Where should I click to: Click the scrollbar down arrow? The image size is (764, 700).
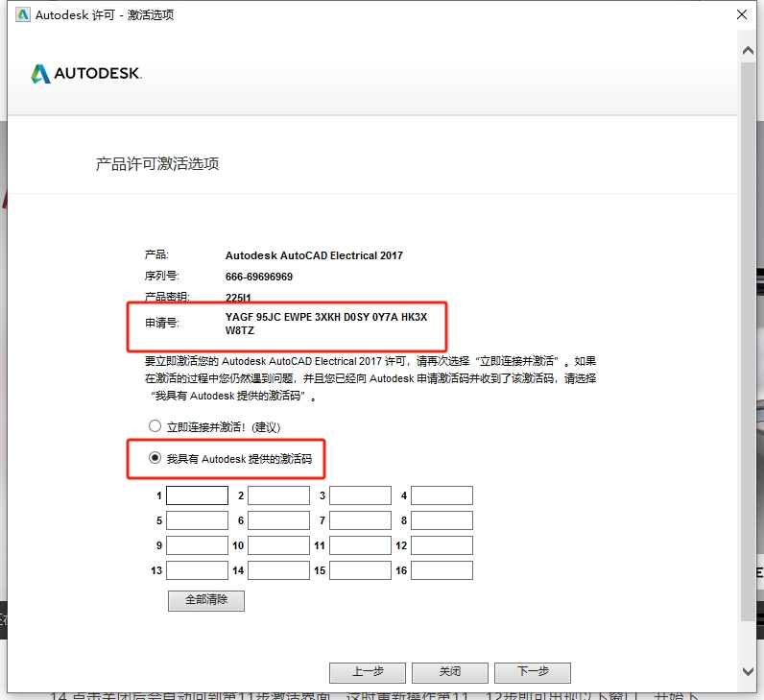[x=748, y=671]
